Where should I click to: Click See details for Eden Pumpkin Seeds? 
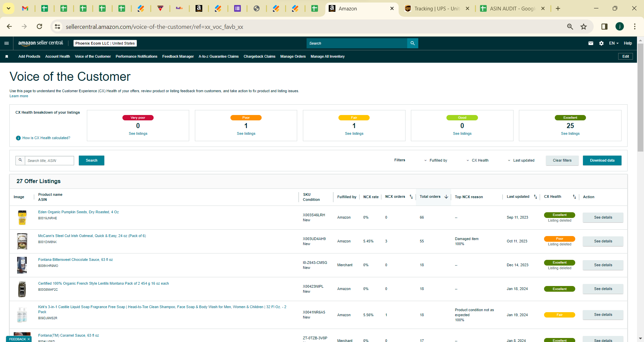point(603,218)
